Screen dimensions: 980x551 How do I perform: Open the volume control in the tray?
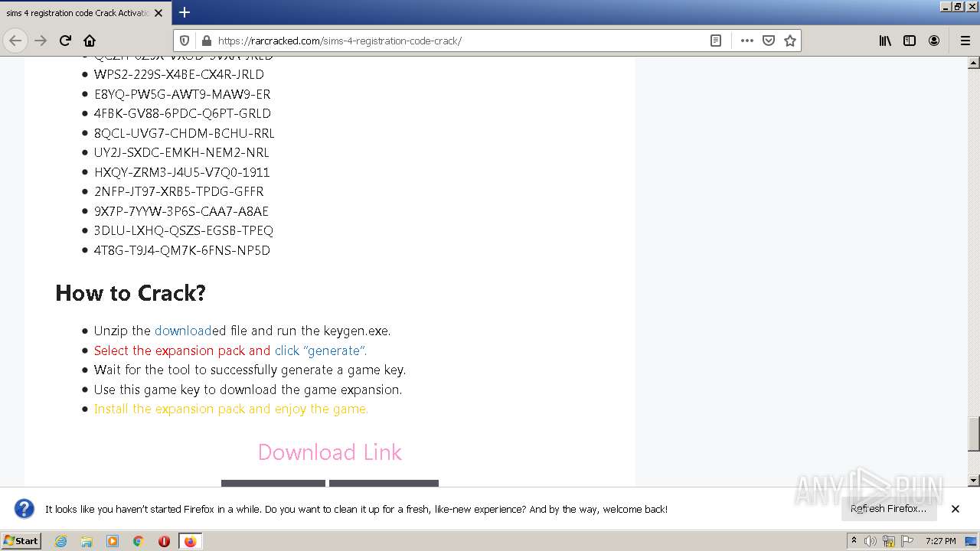point(871,541)
